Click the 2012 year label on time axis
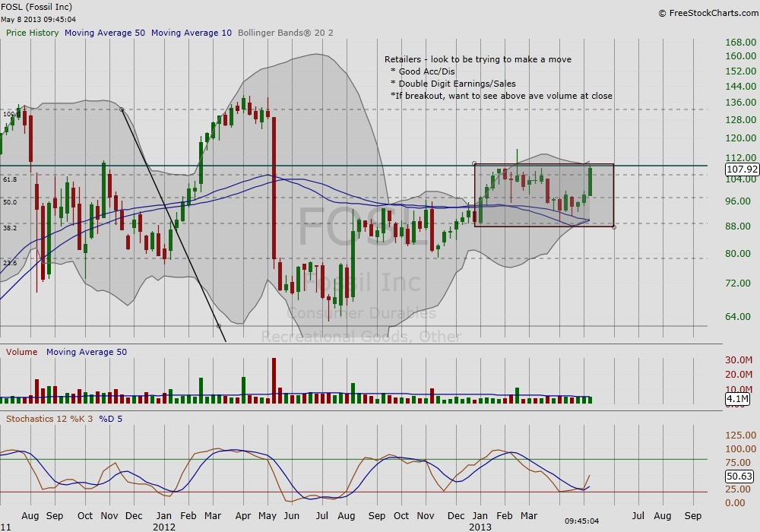The height and width of the screenshot is (532, 760). pyautogui.click(x=164, y=527)
